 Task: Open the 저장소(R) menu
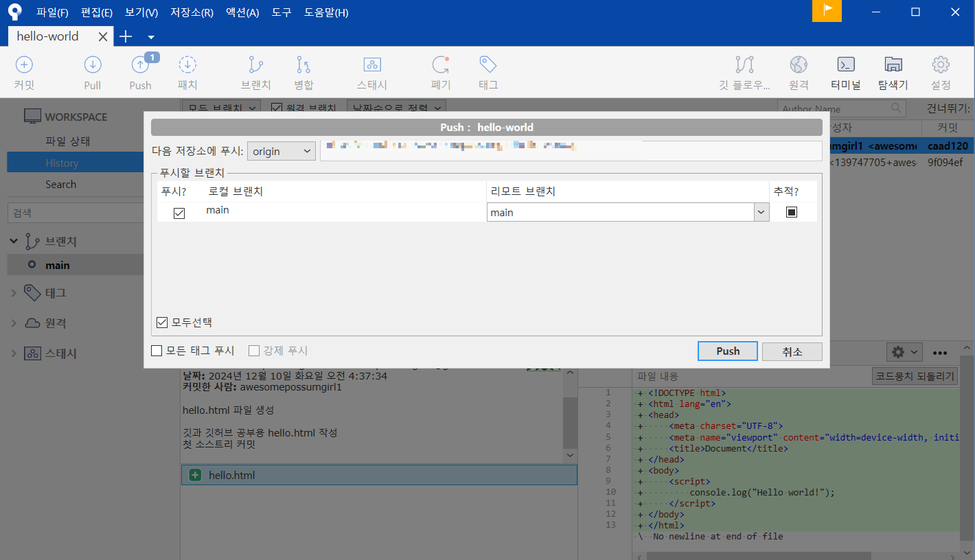pos(192,12)
